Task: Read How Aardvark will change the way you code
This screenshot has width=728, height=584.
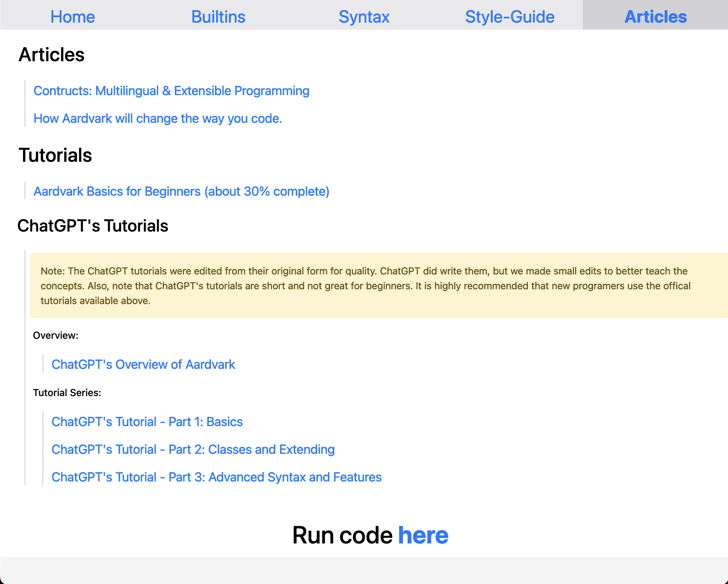Action: (x=158, y=119)
